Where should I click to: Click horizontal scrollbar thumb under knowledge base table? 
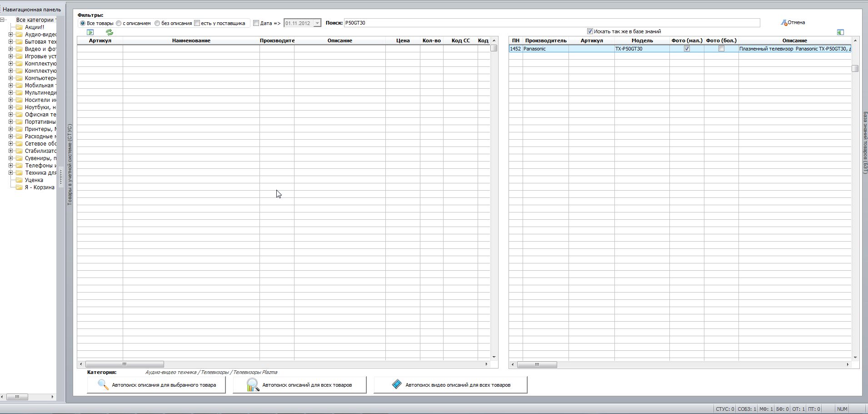tap(537, 364)
